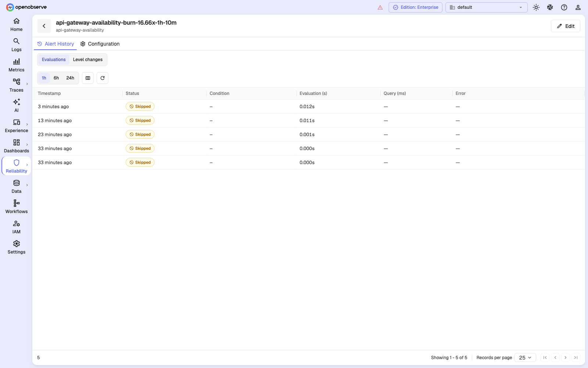Open Dashboards from sidebar
This screenshot has width=588, height=368.
tap(17, 146)
